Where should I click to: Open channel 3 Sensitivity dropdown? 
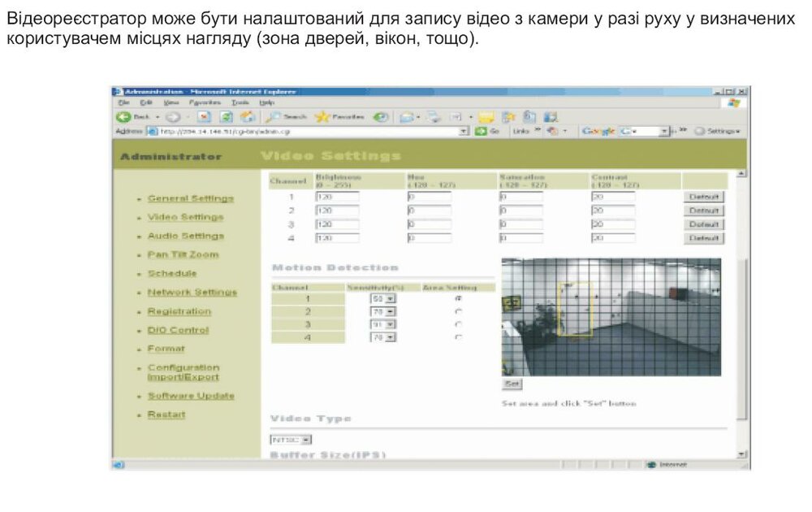click(x=391, y=324)
